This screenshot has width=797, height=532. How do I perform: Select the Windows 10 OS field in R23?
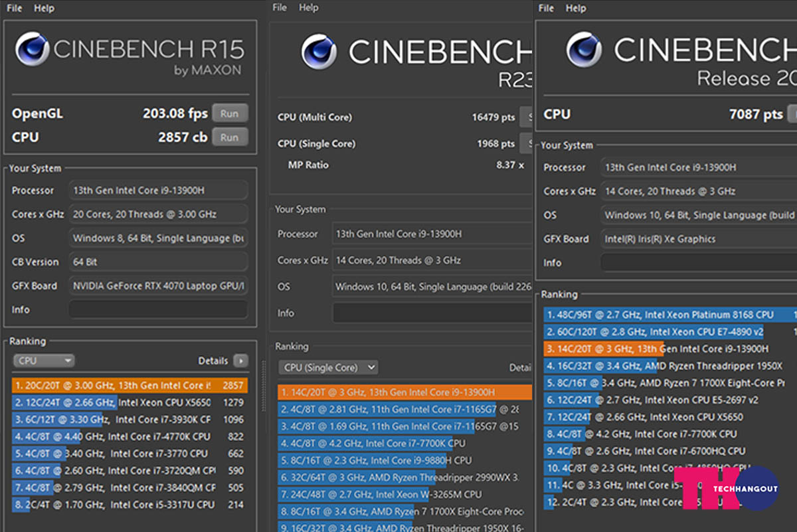432,287
